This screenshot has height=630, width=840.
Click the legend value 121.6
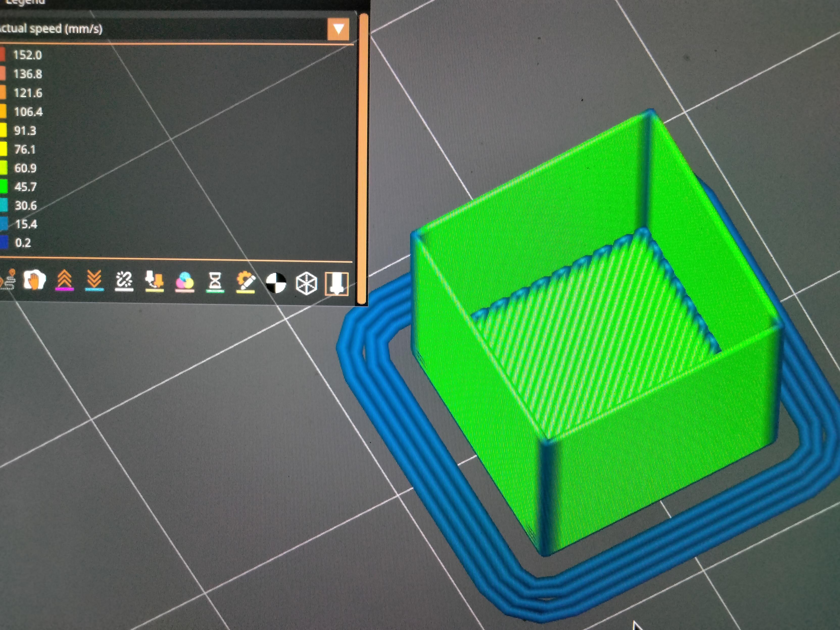[28, 93]
